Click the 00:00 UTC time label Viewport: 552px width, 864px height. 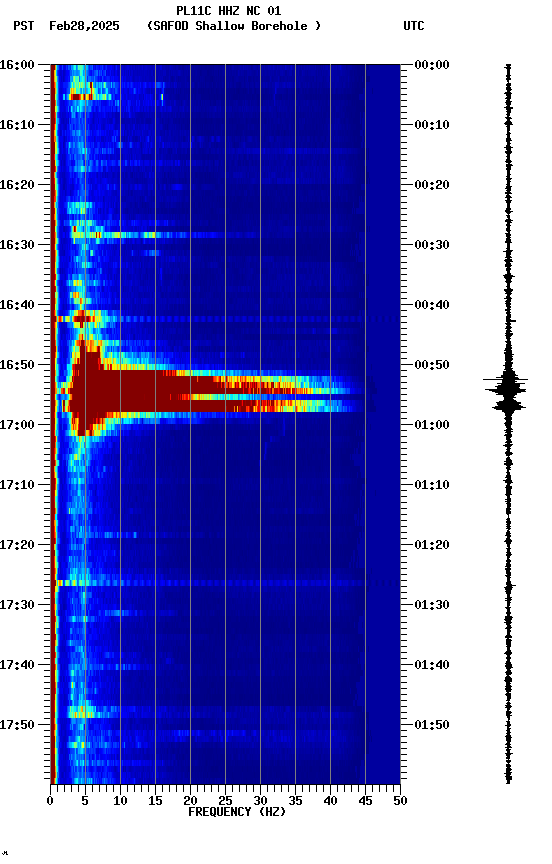[x=432, y=64]
